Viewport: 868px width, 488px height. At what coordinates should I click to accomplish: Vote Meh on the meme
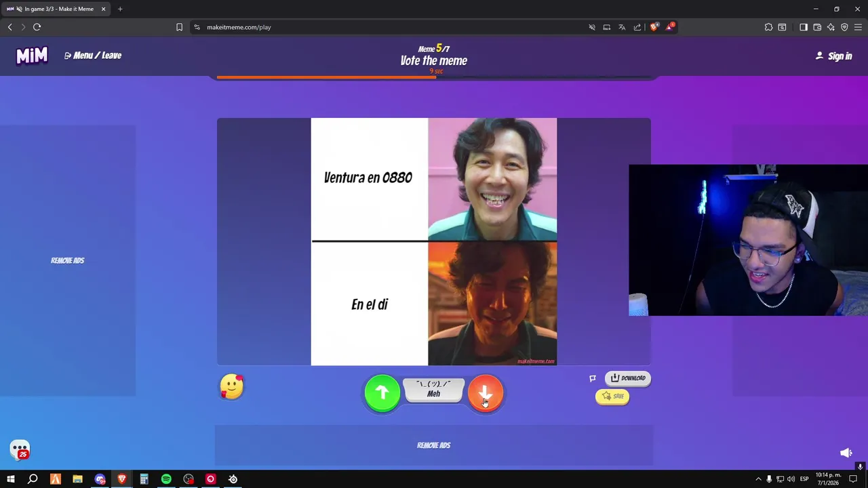pos(434,389)
